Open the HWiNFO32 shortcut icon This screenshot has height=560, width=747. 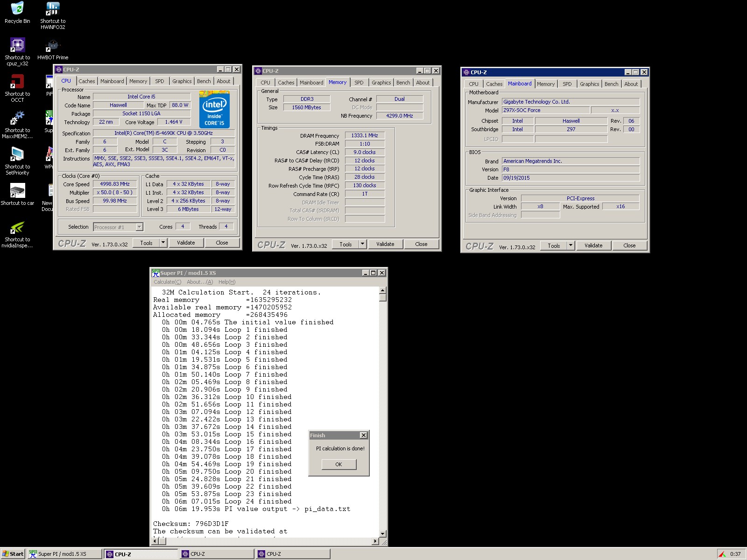[53, 15]
